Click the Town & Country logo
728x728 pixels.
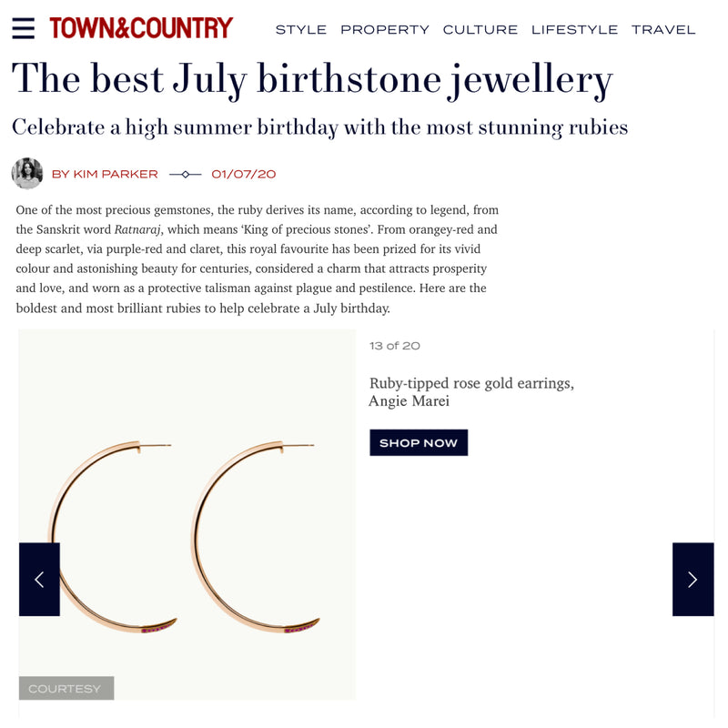(141, 28)
